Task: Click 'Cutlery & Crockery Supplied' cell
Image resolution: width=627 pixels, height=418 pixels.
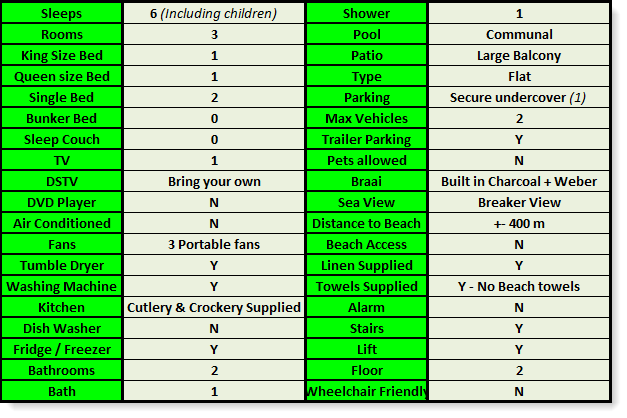Action: point(214,308)
